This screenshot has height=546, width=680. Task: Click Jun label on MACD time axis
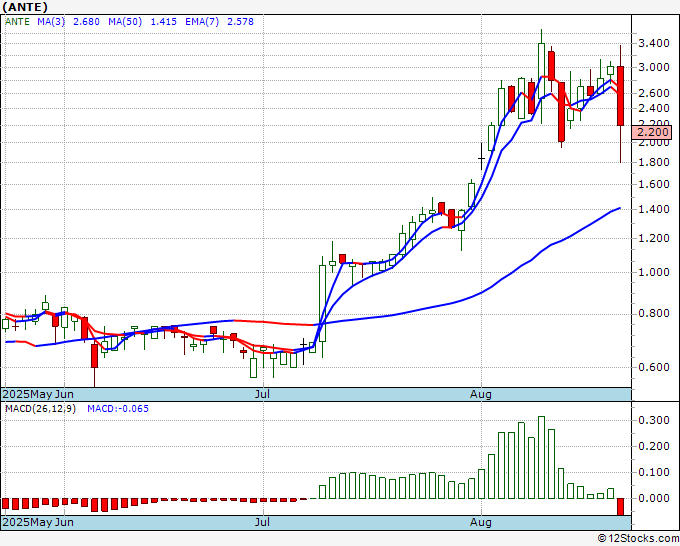64,522
